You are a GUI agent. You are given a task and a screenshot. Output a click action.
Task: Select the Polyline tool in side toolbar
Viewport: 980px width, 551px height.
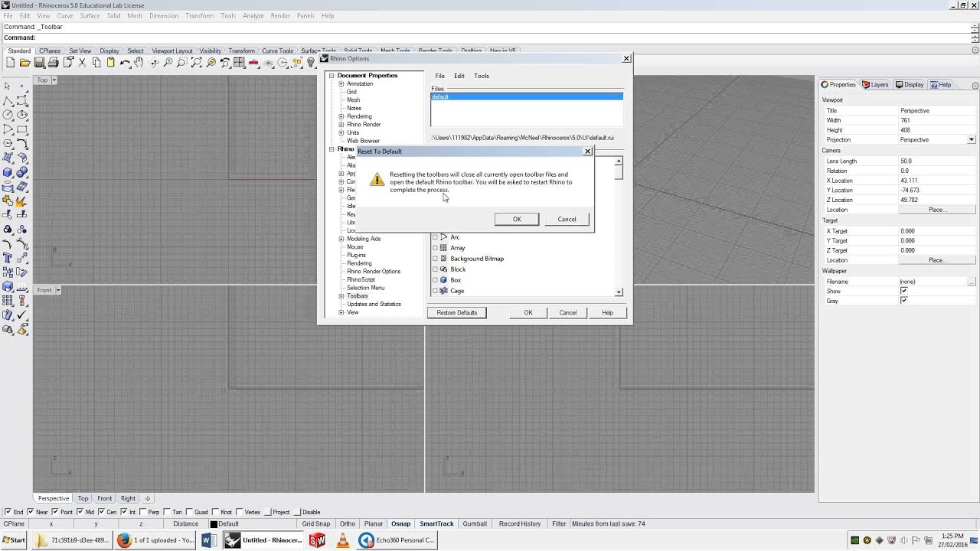pyautogui.click(x=8, y=100)
